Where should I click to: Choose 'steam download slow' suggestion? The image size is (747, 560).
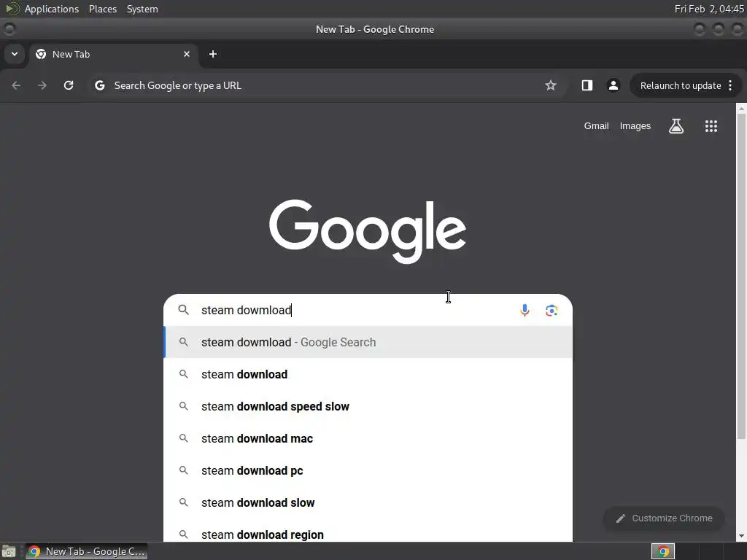(368, 502)
